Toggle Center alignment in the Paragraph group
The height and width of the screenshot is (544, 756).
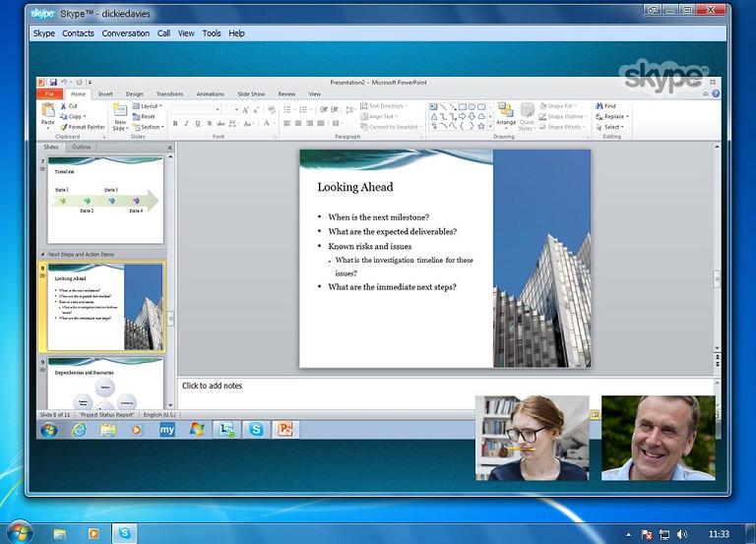[x=298, y=123]
